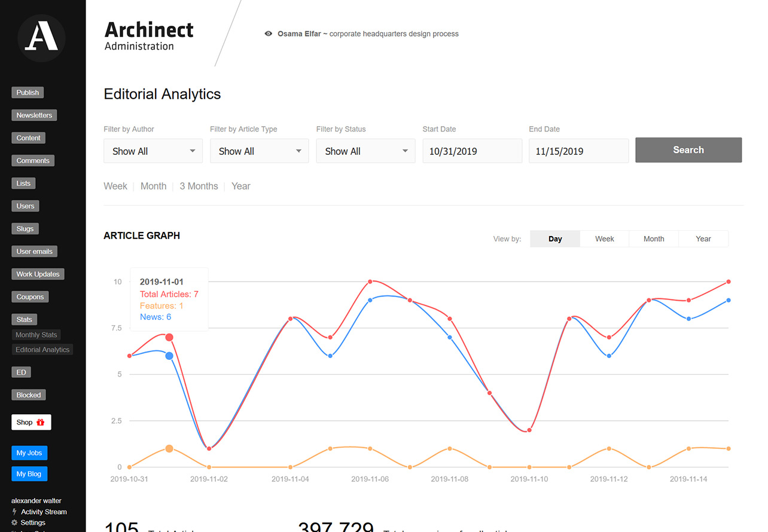Viewport: 768px width, 532px height.
Task: Click the Activity Stream lightning icon
Action: click(14, 512)
